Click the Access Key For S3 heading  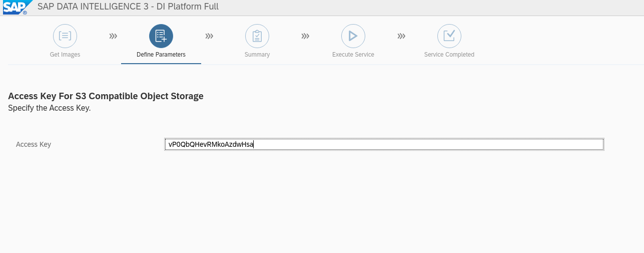point(106,96)
